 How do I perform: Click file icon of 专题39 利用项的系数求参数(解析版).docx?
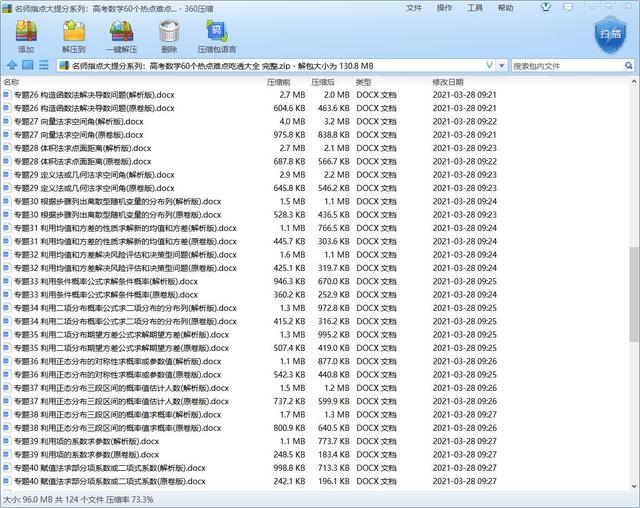pos(7,441)
